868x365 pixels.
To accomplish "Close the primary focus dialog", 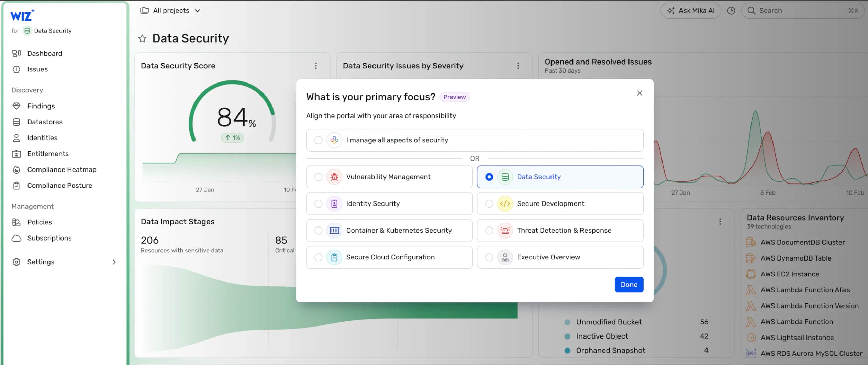I will coord(639,93).
